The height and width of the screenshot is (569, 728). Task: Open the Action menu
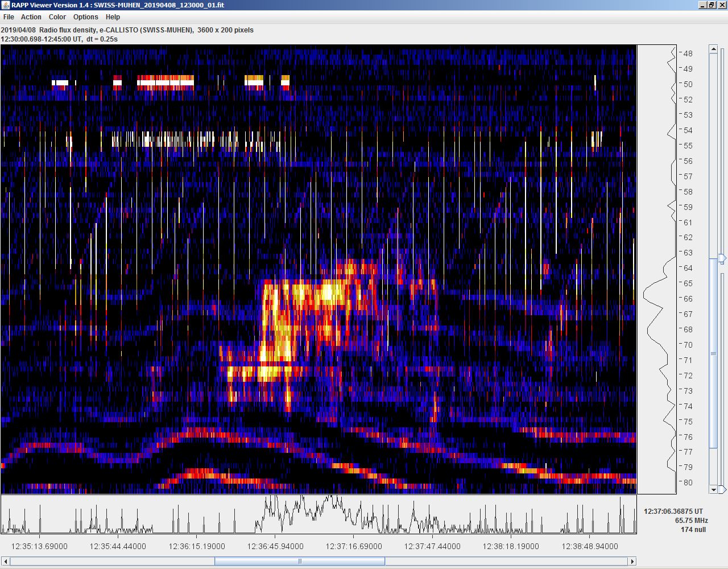click(x=31, y=17)
